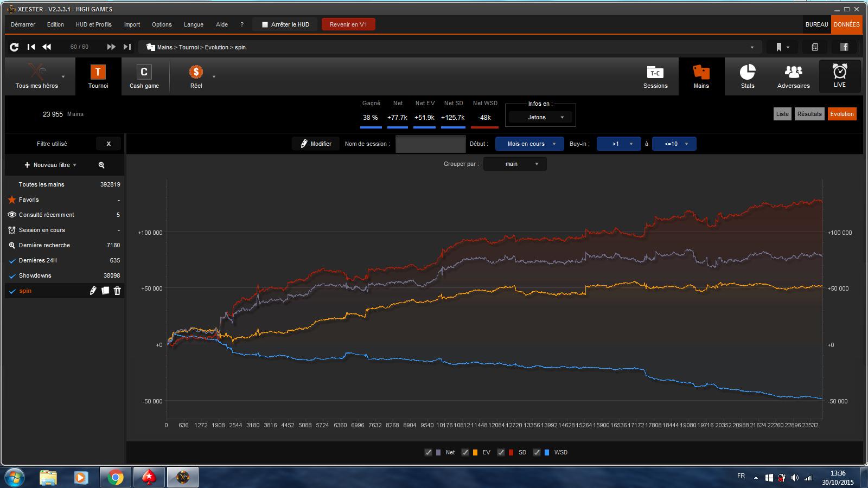This screenshot has height=488, width=868.
Task: Duplicate the spin filter
Action: 105,291
